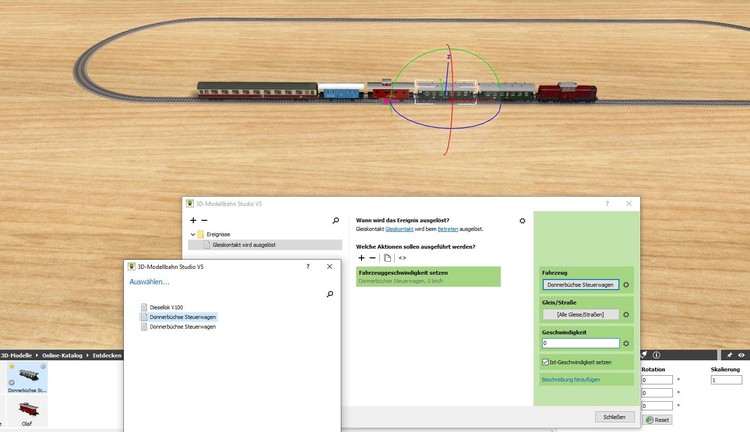750x432 pixels.
Task: Toggle the favorite star on Donnerbüchse catalog item
Action: pyautogui.click(x=11, y=366)
